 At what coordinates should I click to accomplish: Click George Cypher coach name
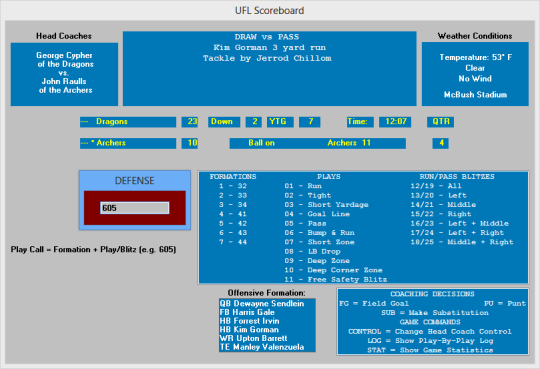pyautogui.click(x=64, y=55)
